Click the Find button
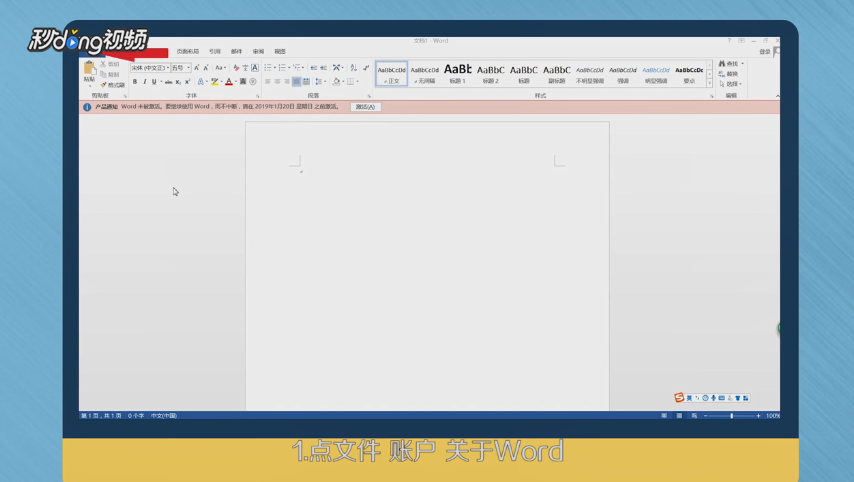Screen dimensions: 854x482 pyautogui.click(x=730, y=63)
